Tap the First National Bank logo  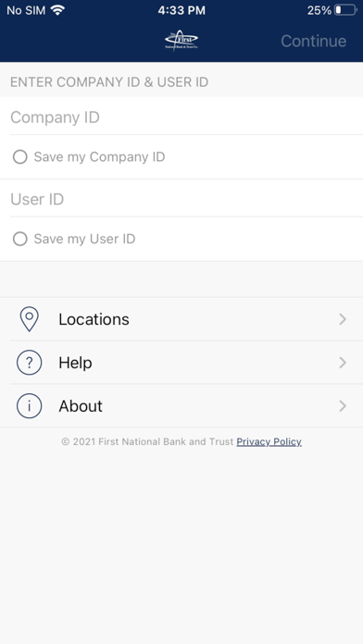[x=181, y=41]
